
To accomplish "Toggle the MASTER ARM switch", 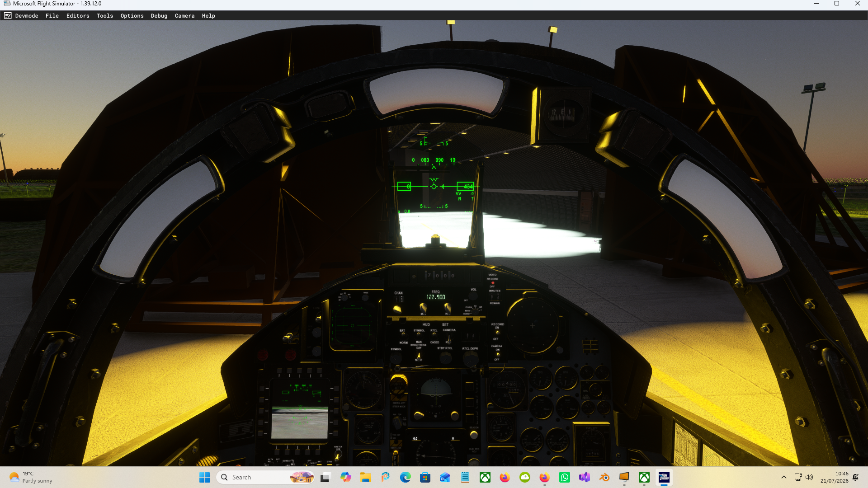I will [337, 456].
